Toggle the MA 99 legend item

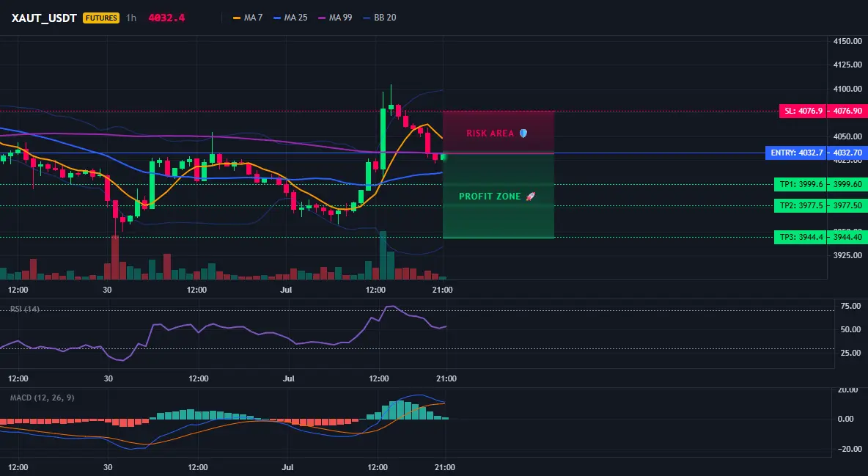336,18
